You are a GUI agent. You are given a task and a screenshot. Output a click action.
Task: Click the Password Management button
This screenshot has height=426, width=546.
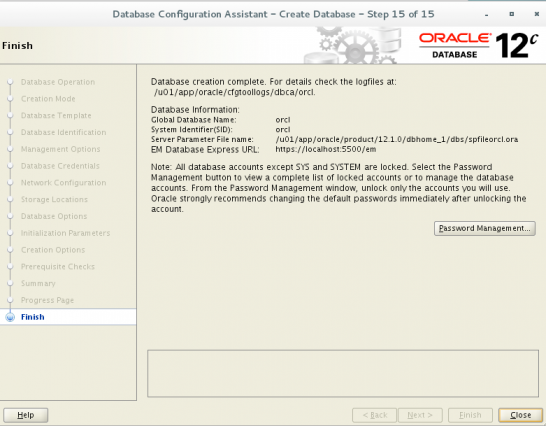[x=485, y=229]
